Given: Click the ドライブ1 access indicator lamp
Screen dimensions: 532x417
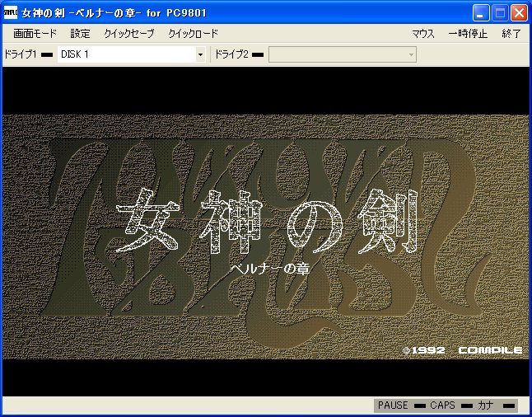Looking at the screenshot, I should (47, 54).
